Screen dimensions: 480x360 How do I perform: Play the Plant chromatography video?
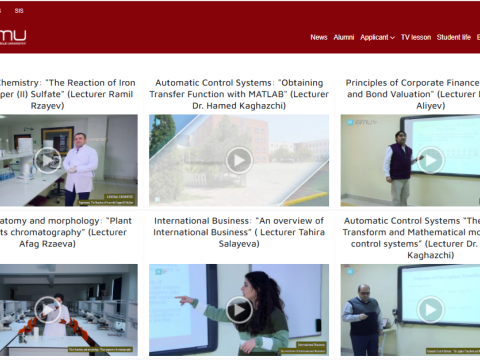48,310
